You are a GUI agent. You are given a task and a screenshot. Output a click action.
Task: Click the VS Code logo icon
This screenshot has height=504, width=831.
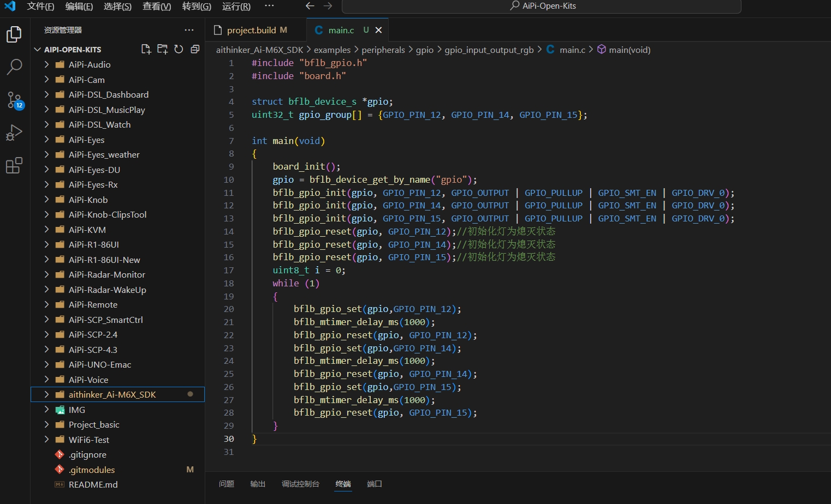[10, 6]
